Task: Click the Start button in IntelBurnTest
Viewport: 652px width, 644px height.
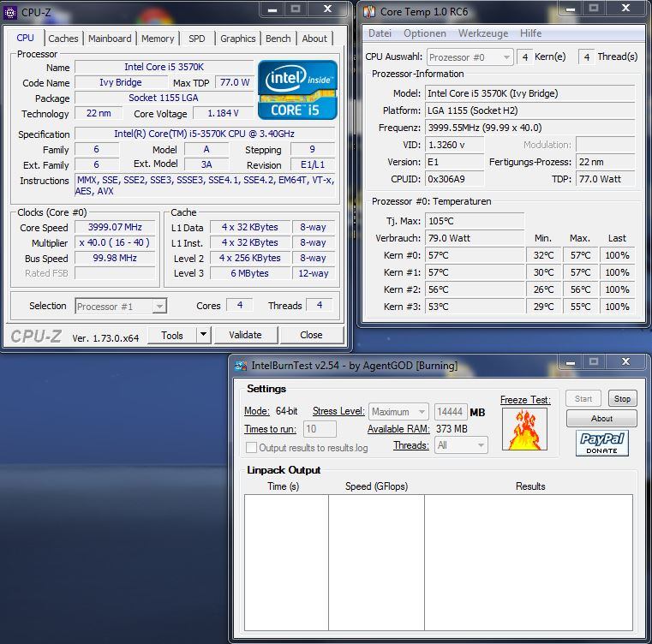Action: coord(583,399)
